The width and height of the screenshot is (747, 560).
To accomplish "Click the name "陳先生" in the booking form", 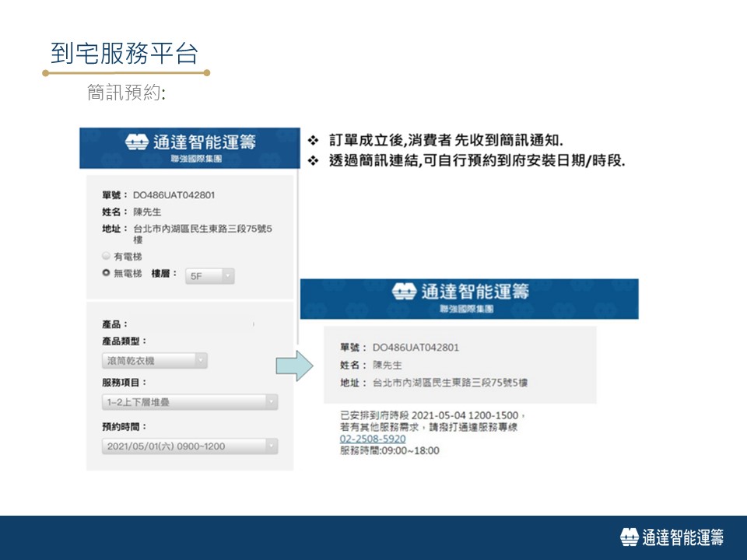I will [147, 212].
